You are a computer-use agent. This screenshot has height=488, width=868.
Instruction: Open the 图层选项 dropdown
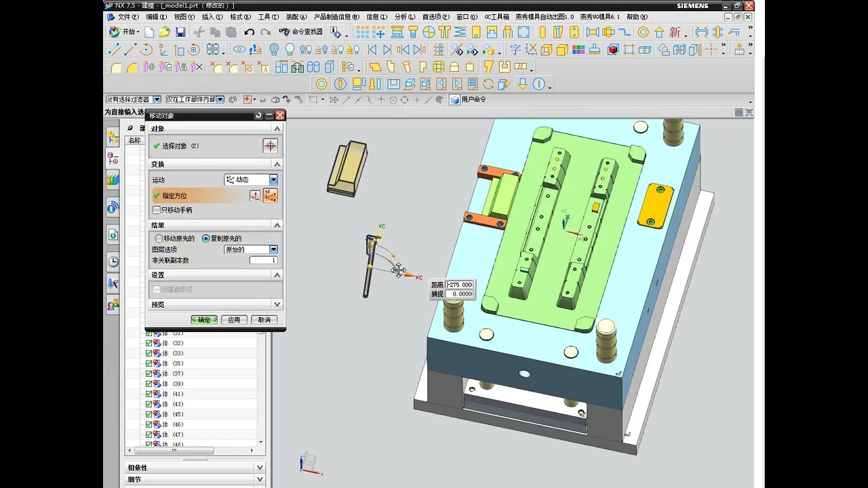[x=251, y=249]
